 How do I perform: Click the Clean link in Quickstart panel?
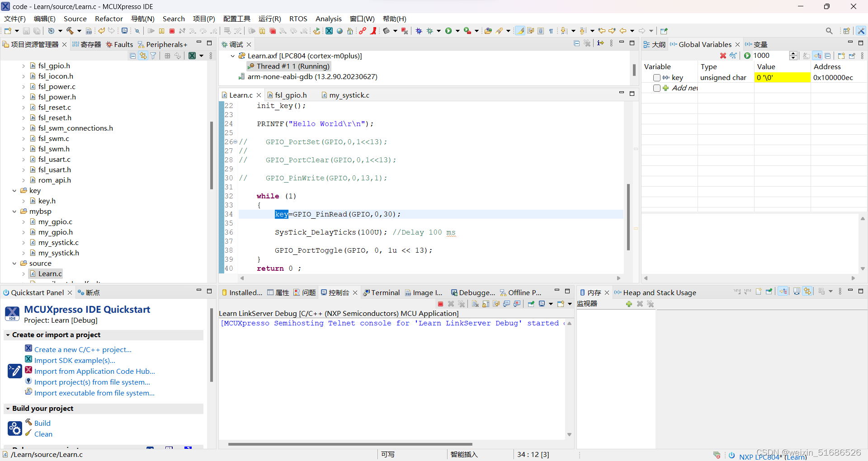[x=43, y=434]
